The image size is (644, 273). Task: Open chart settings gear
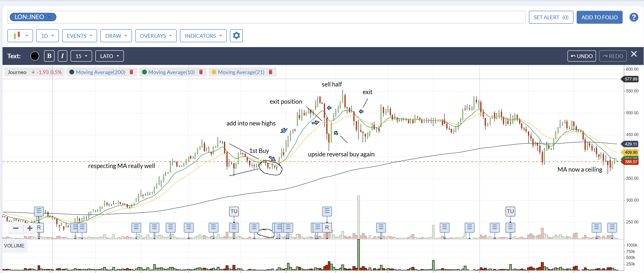tap(236, 36)
